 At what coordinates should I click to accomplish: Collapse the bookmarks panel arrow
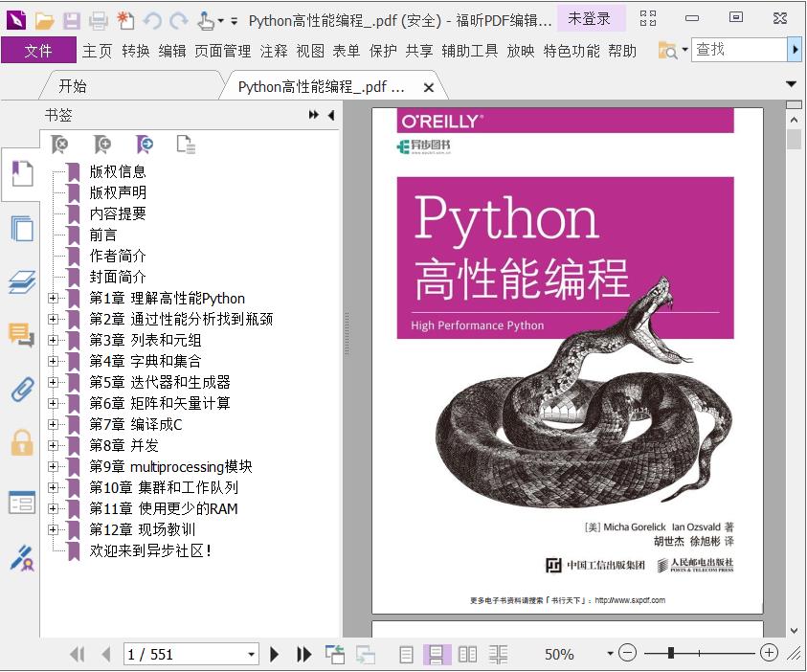tap(331, 115)
